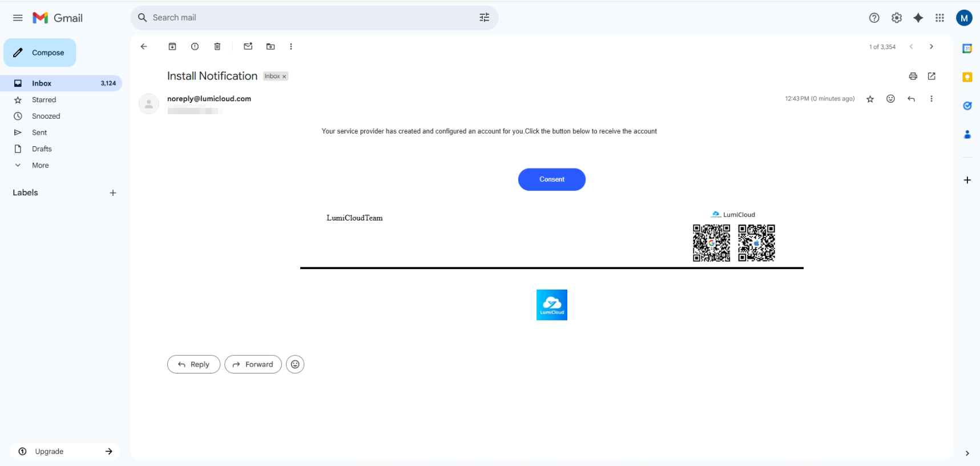Screen dimensions: 980x466
Task: Show search options filter in search bar
Action: 484,18
